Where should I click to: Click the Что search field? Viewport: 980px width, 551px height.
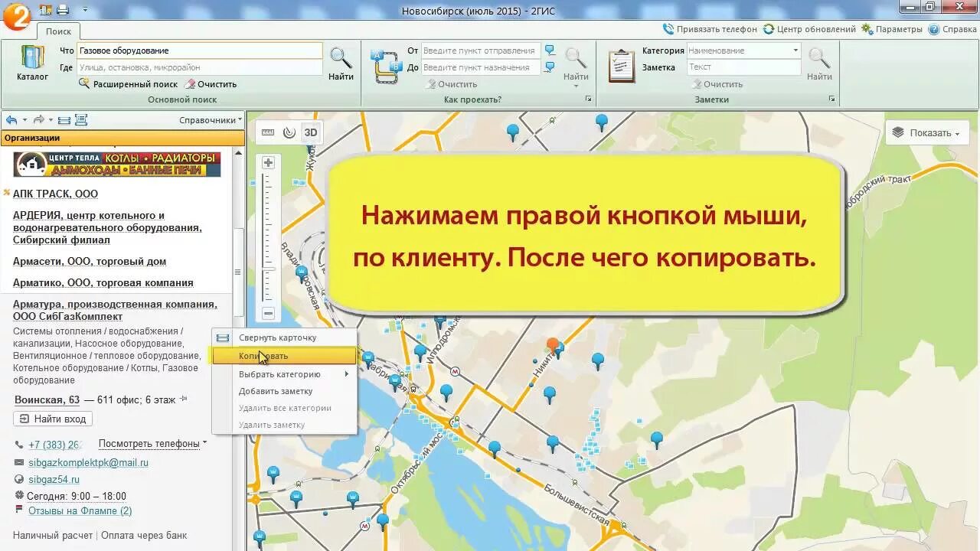coord(199,51)
